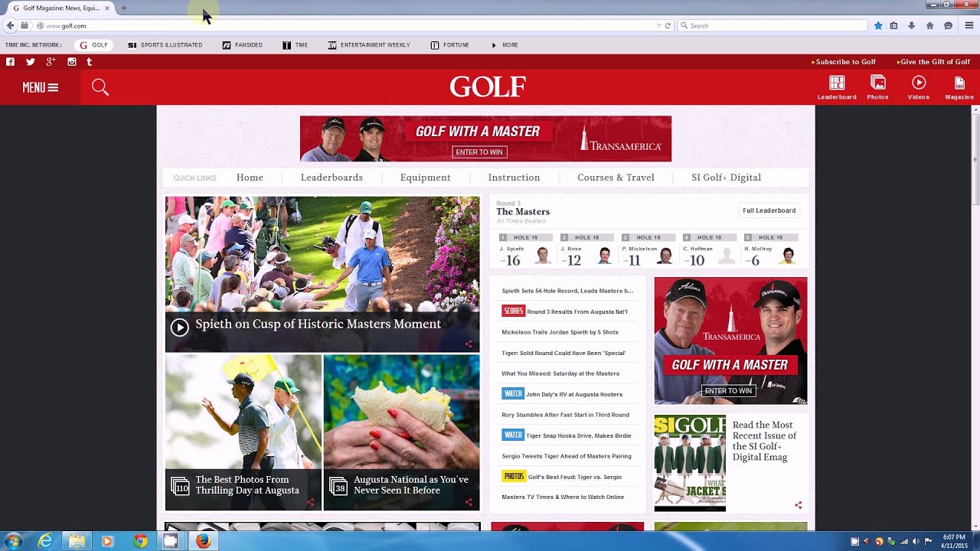The width and height of the screenshot is (980, 551).
Task: Open the Videos icon in the header
Action: click(919, 87)
